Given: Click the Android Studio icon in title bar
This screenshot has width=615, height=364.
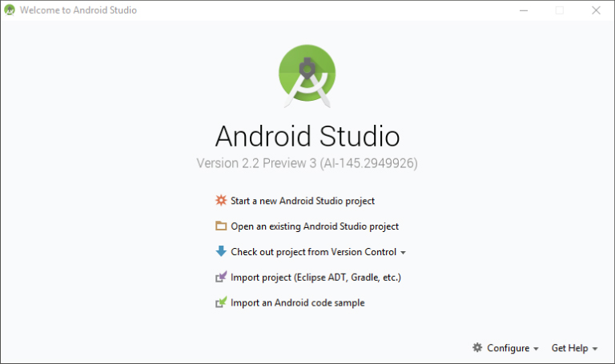Looking at the screenshot, I should point(10,10).
